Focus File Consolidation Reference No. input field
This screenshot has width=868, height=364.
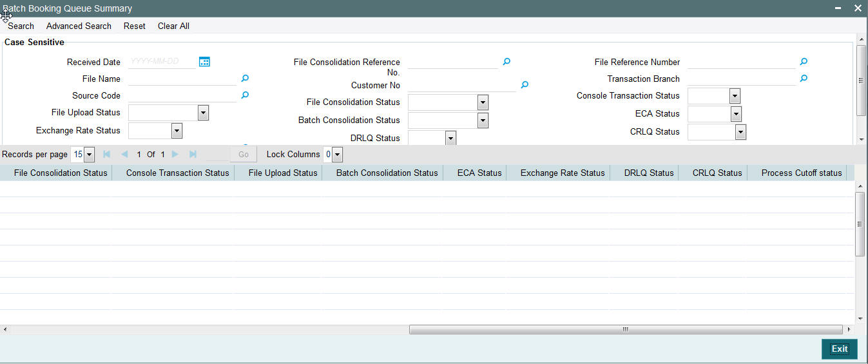tap(453, 62)
